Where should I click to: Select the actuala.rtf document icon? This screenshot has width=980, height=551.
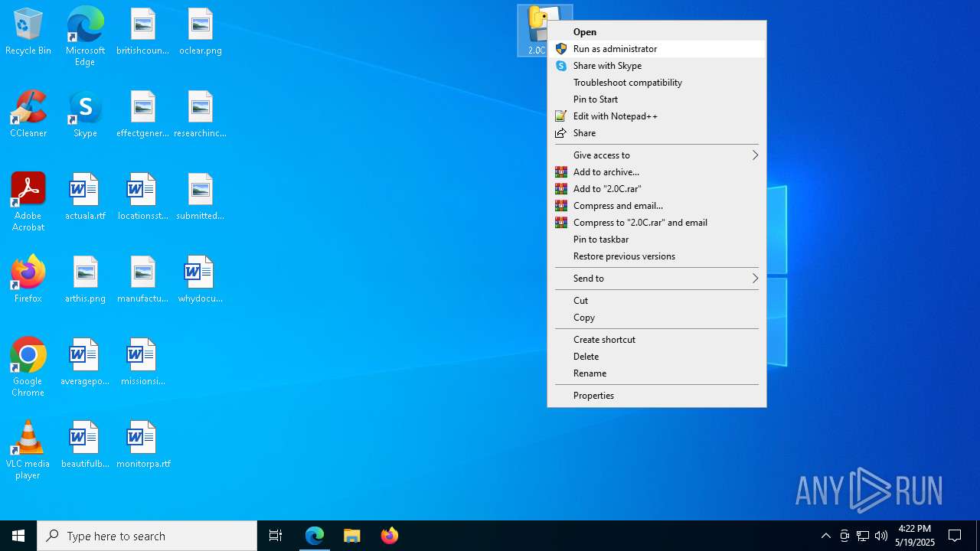pyautogui.click(x=85, y=197)
